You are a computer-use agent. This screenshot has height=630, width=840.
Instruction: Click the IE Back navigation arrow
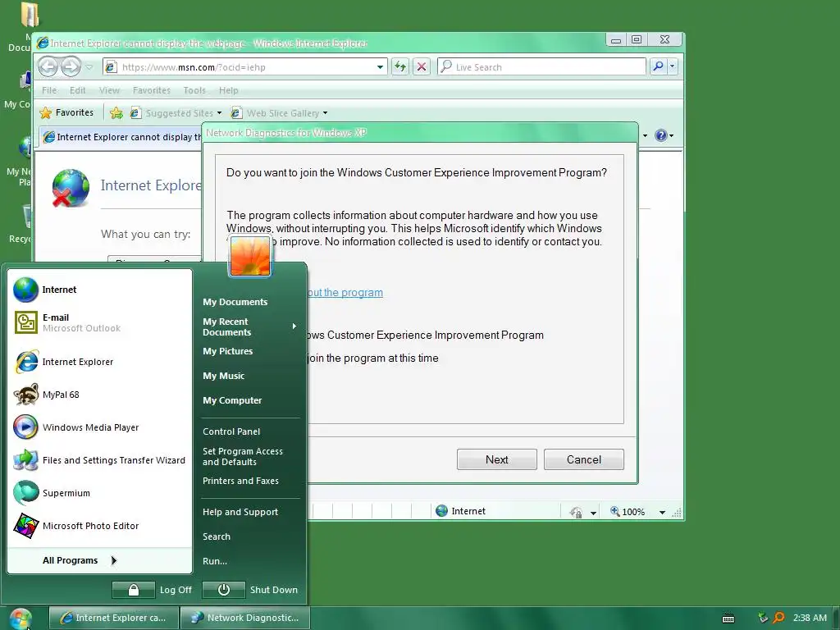tap(48, 67)
